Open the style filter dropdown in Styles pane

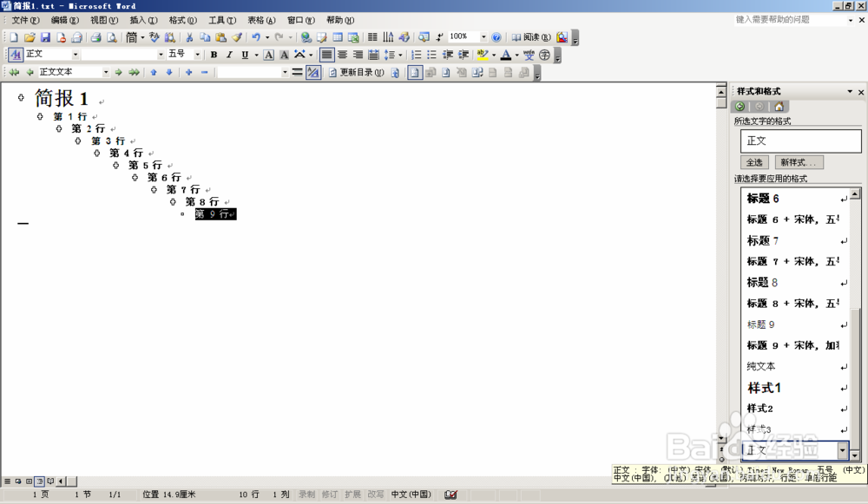pyautogui.click(x=843, y=450)
